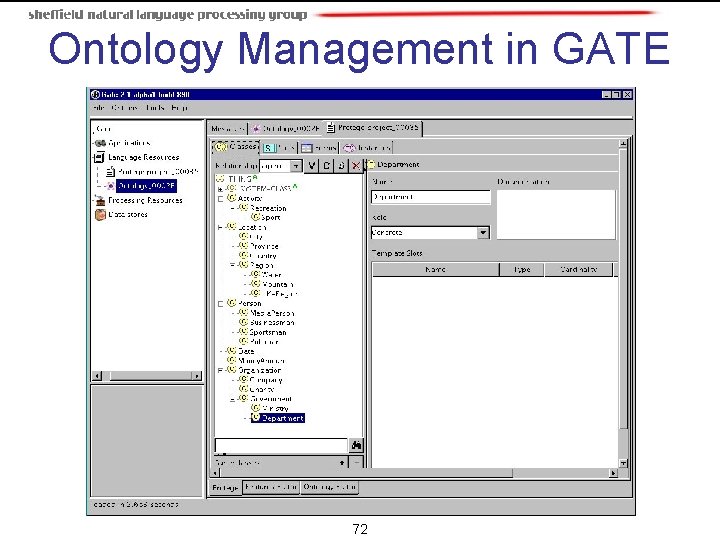Click the red X delete class button
Viewport: 720px width, 540px height.
355,165
